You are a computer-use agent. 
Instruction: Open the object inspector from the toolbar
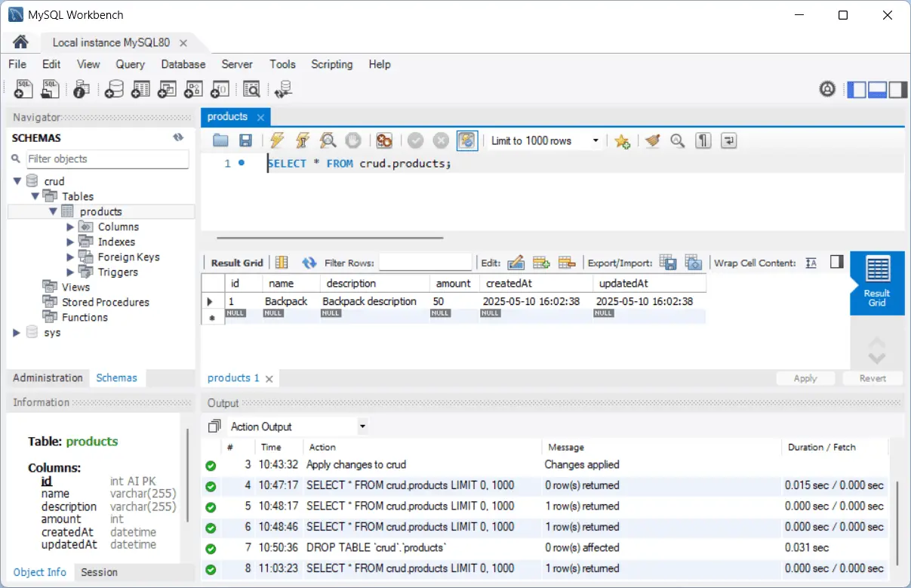point(82,89)
